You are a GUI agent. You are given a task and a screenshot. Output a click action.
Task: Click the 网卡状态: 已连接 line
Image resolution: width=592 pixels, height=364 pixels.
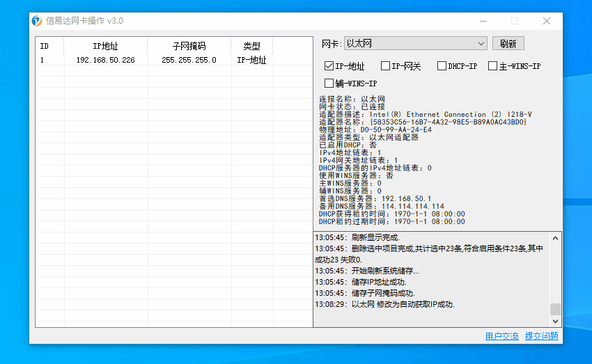coord(352,106)
